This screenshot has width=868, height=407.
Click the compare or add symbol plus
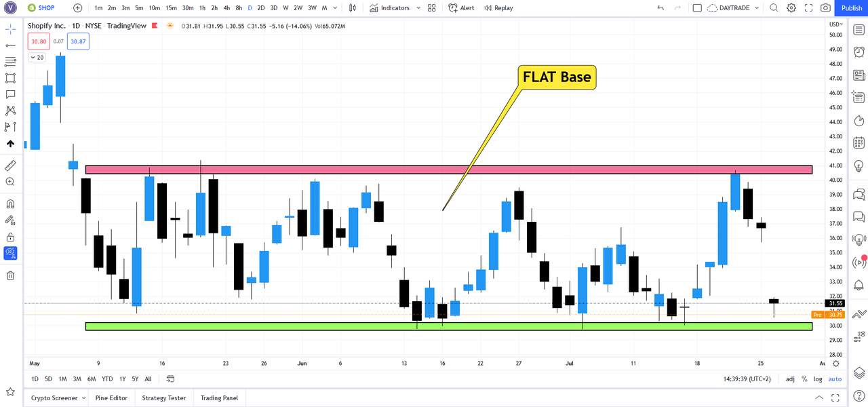click(77, 8)
